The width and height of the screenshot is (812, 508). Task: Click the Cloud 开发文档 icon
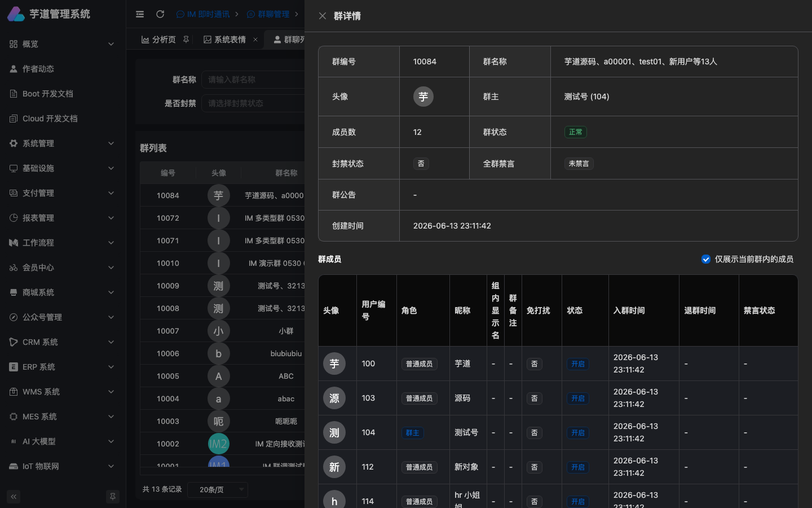click(14, 119)
